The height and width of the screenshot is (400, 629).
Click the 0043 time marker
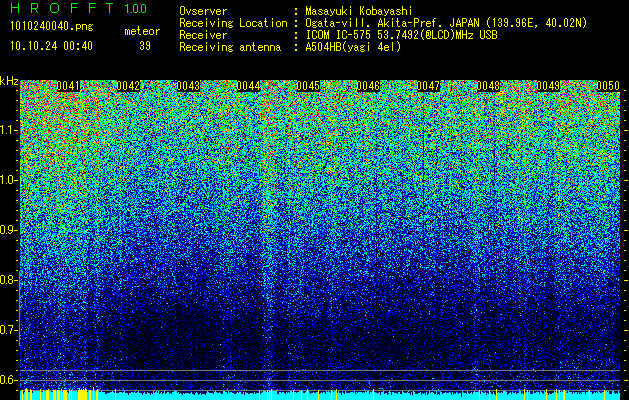pos(188,86)
